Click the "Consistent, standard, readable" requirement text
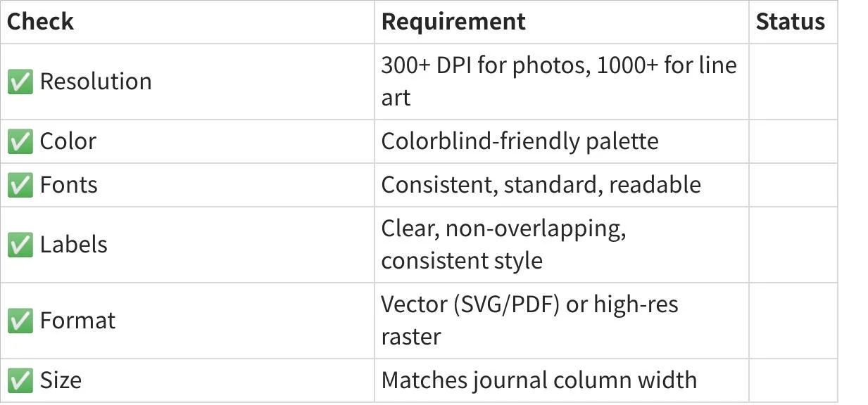The height and width of the screenshot is (405, 868). pos(541,185)
